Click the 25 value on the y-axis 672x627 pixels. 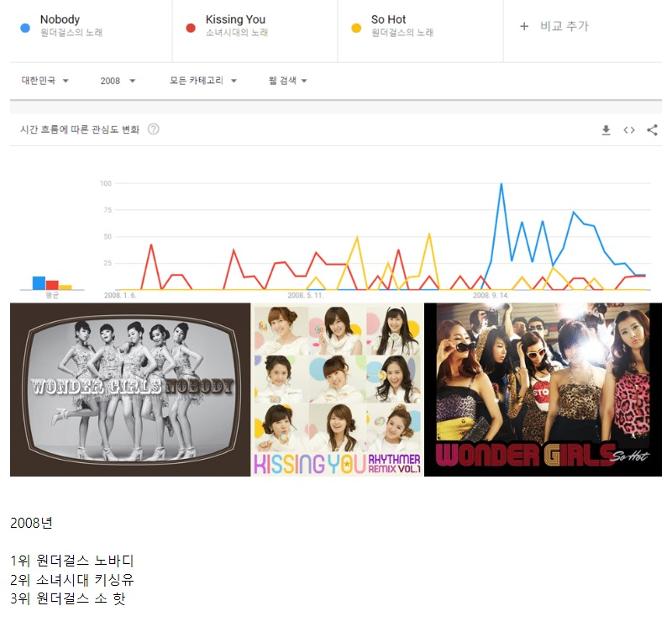108,263
